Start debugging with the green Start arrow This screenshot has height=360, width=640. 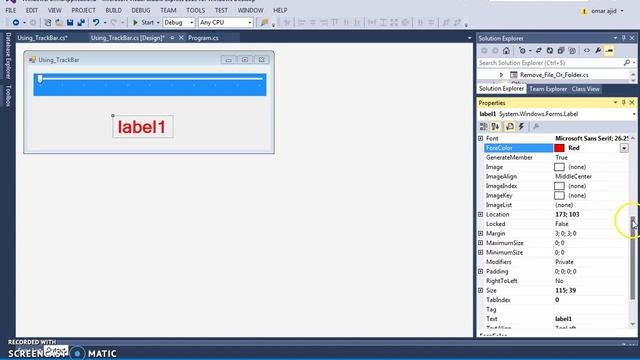tap(136, 22)
